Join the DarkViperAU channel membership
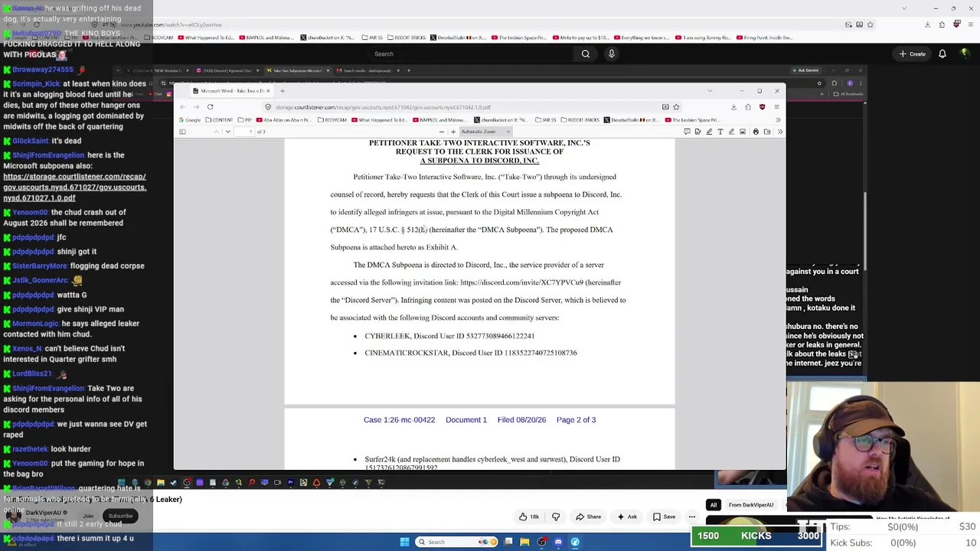The height and width of the screenshot is (551, 980). pos(88,516)
